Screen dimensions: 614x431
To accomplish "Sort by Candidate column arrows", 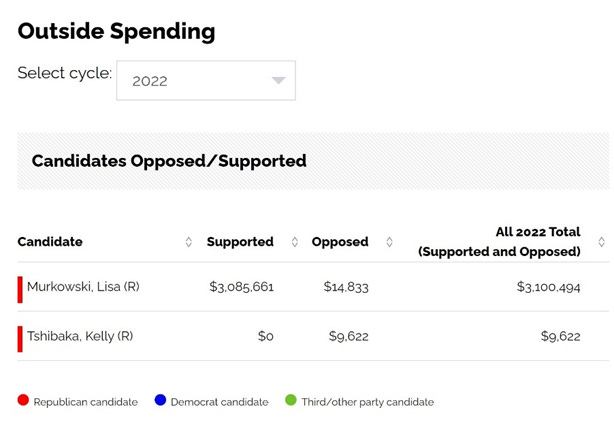I will [x=189, y=242].
